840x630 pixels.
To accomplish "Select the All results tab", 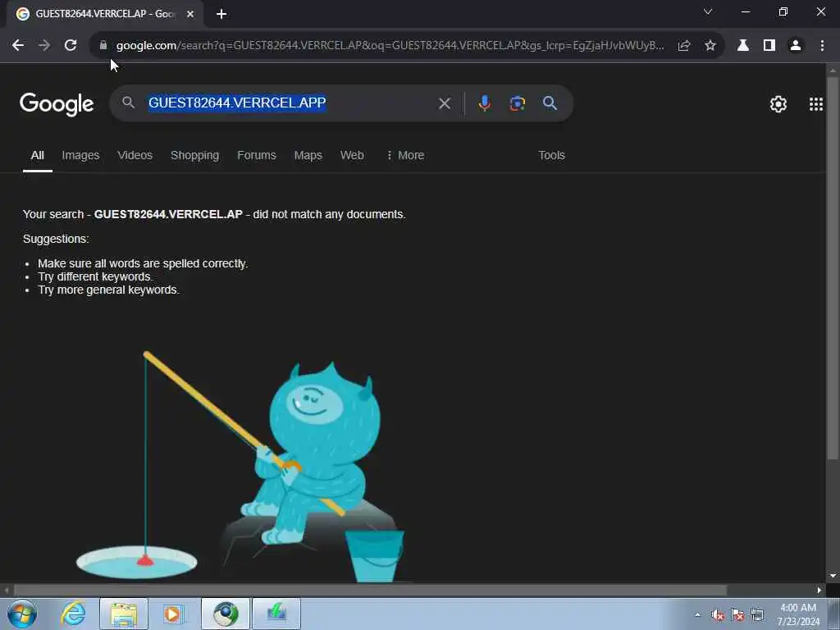I will [x=38, y=155].
